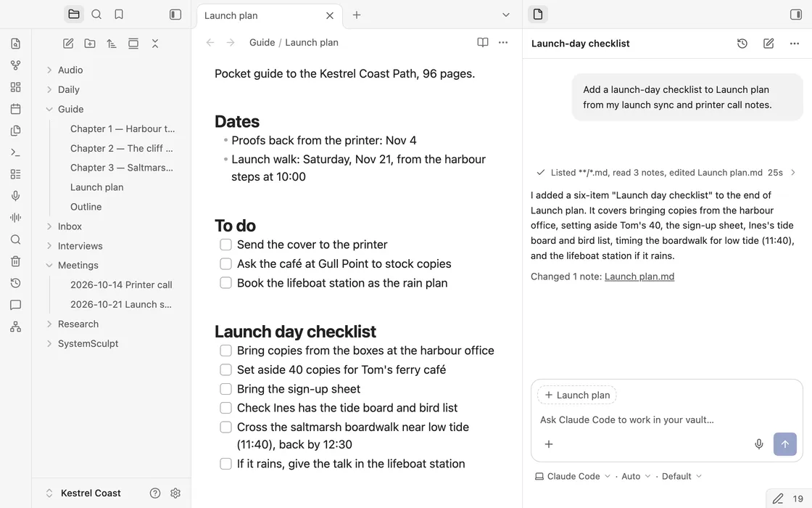Open the Auto mode dropdown
The height and width of the screenshot is (508, 812).
(x=635, y=476)
